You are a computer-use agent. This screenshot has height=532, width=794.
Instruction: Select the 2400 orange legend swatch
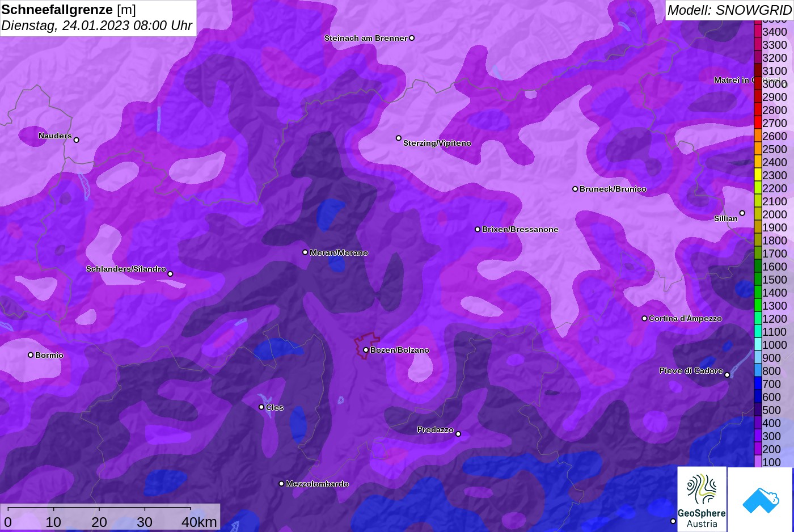tap(758, 162)
